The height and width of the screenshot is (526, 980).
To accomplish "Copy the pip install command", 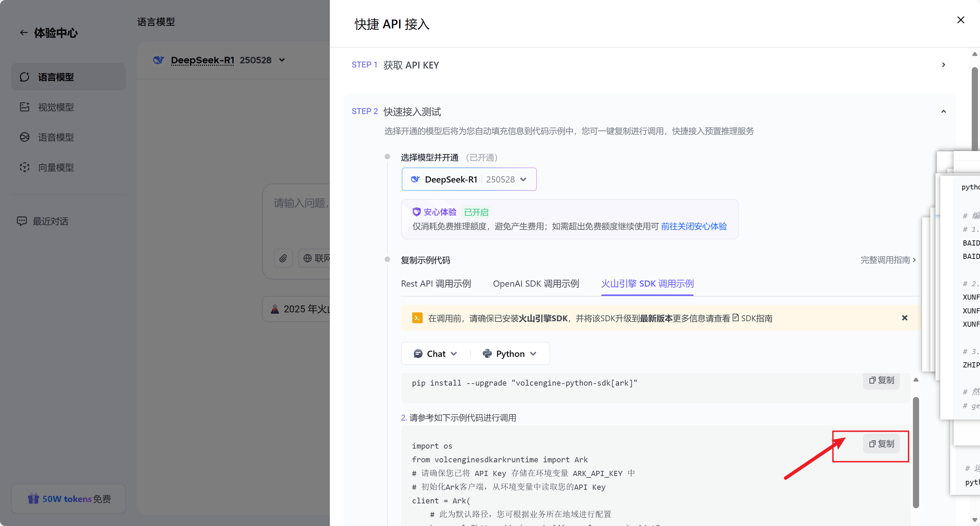I will pyautogui.click(x=881, y=380).
